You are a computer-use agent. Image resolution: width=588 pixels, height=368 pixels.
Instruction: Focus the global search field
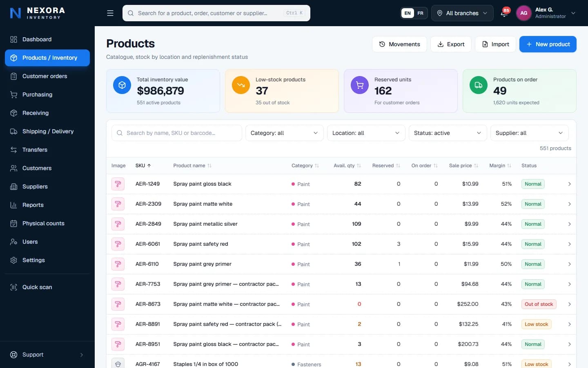(x=216, y=13)
